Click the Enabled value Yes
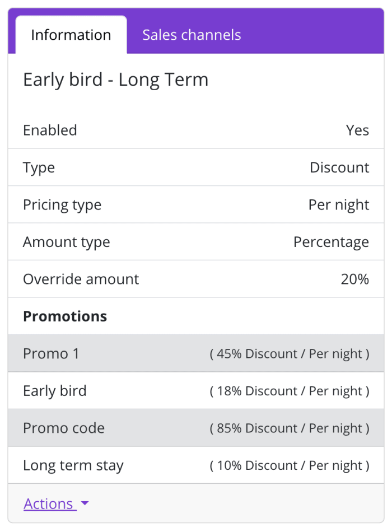392x532 pixels. click(357, 130)
